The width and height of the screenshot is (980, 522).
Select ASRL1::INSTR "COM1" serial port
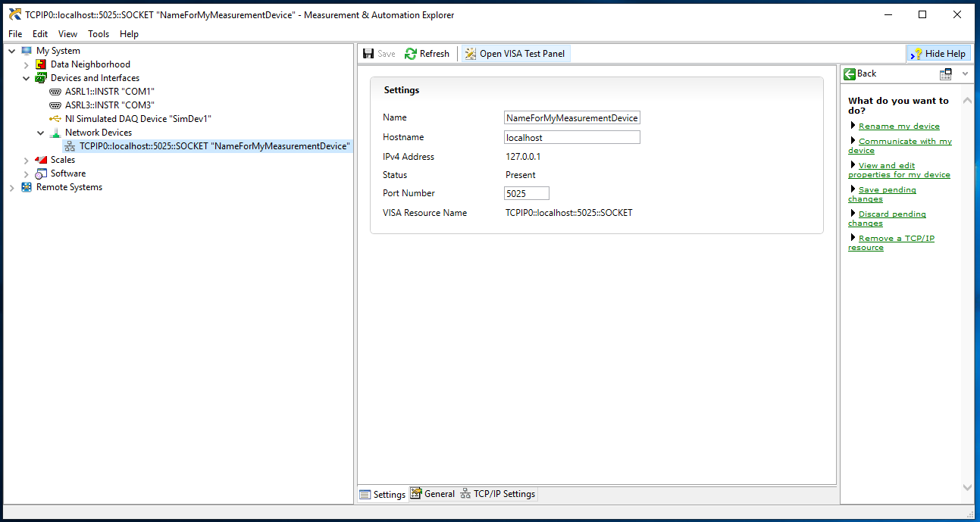click(109, 92)
